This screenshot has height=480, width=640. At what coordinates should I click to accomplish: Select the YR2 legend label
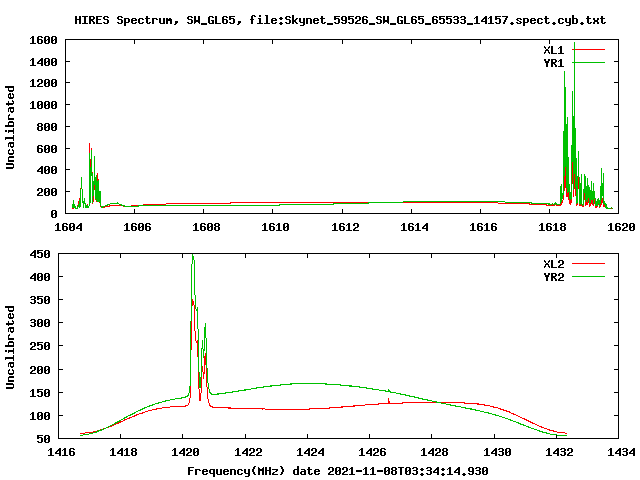click(553, 277)
